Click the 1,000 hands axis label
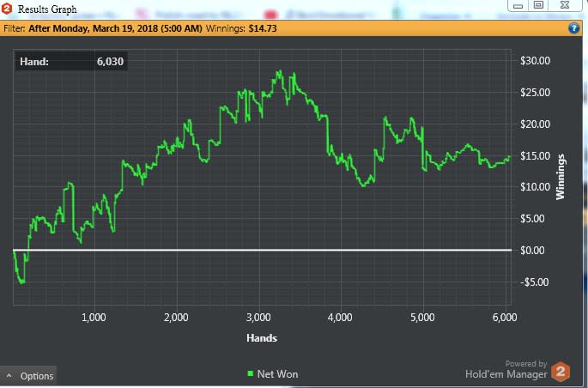588x388 pixels. pyautogui.click(x=94, y=318)
